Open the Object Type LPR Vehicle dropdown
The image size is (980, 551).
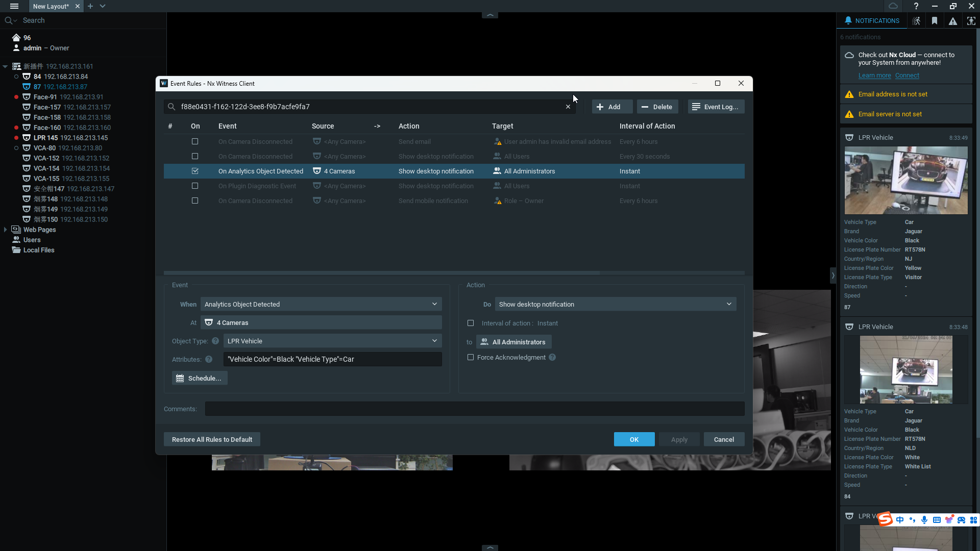coord(332,341)
